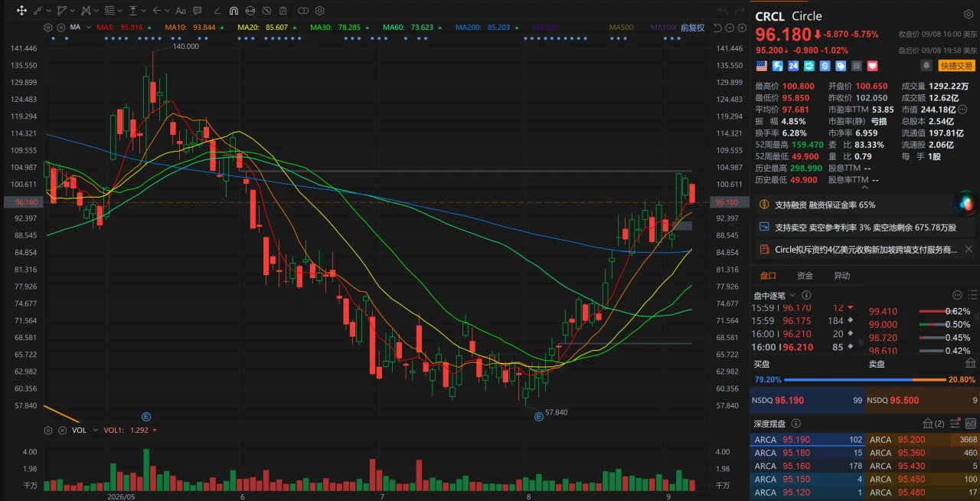Select the Aa text annotation tool
Screen dimensions: 980x501
(x=181, y=11)
